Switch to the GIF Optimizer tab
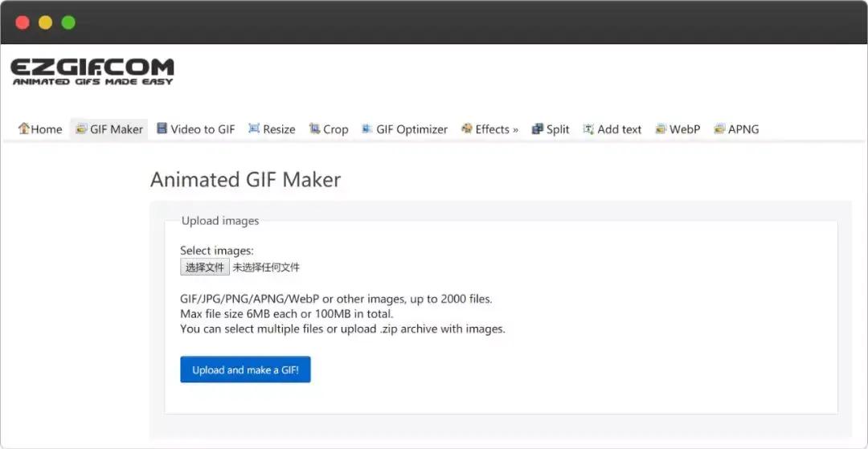The width and height of the screenshot is (868, 449). click(x=411, y=129)
